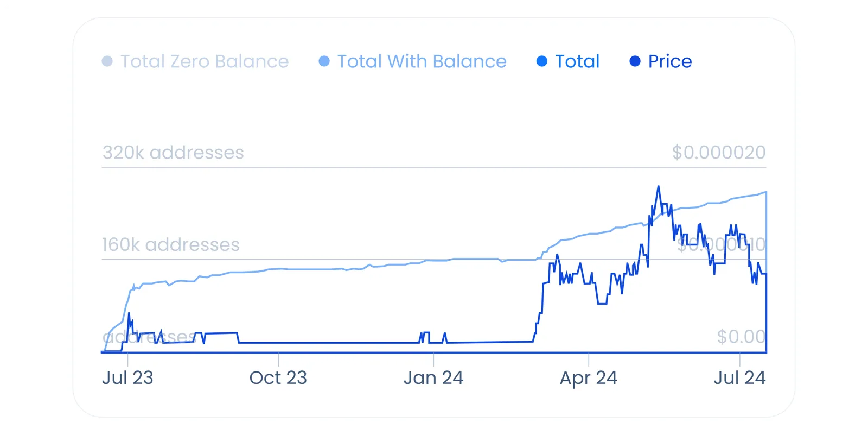
Task: Click the Total With Balance legend dot
Action: coord(324,61)
